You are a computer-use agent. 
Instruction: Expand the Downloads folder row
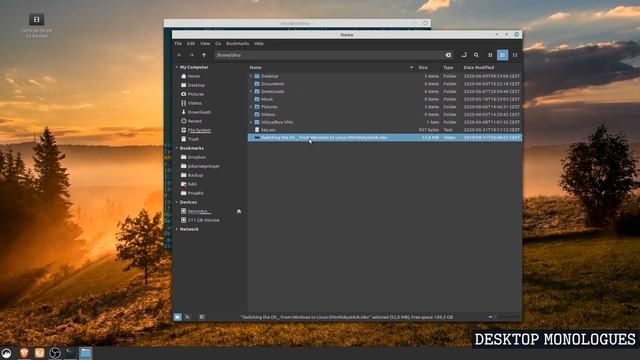pos(251,91)
